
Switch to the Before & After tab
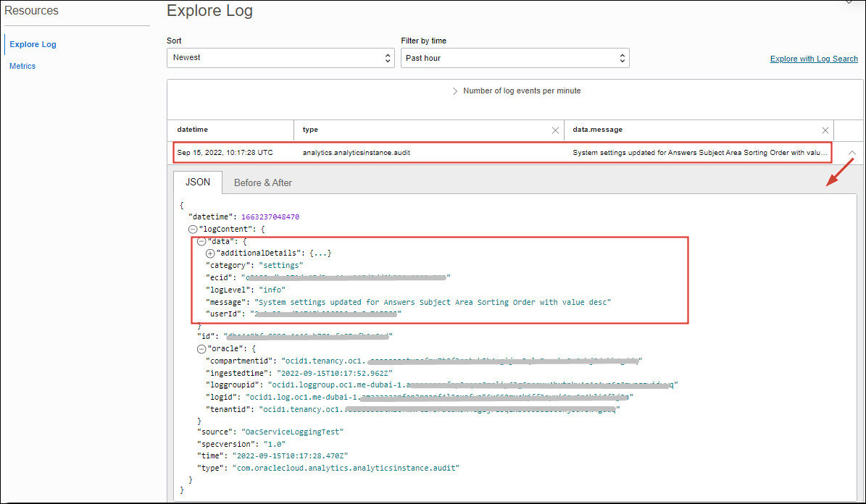(x=262, y=182)
